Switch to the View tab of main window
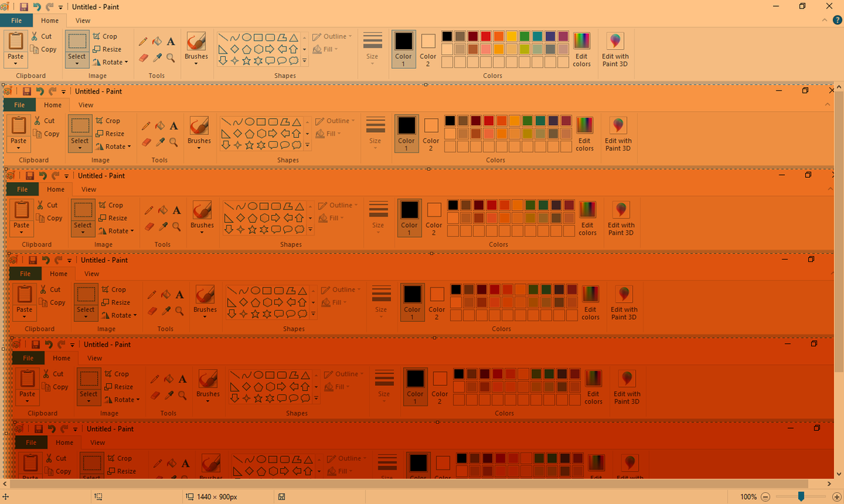844x504 pixels. point(82,21)
